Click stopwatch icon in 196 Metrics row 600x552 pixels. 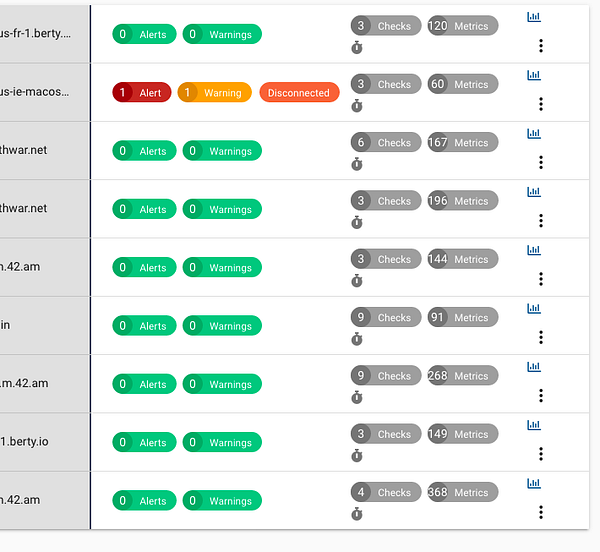pyautogui.click(x=357, y=223)
